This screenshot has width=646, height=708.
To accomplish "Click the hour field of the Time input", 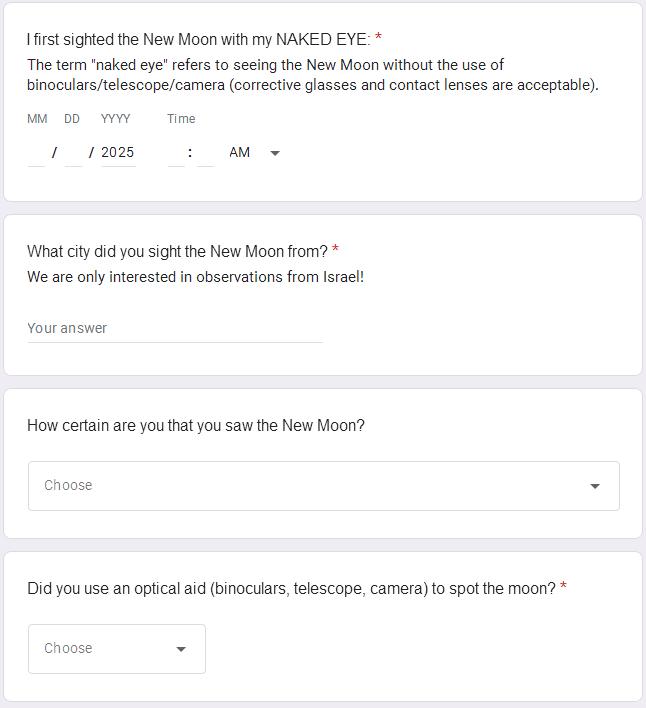I will [x=176, y=153].
